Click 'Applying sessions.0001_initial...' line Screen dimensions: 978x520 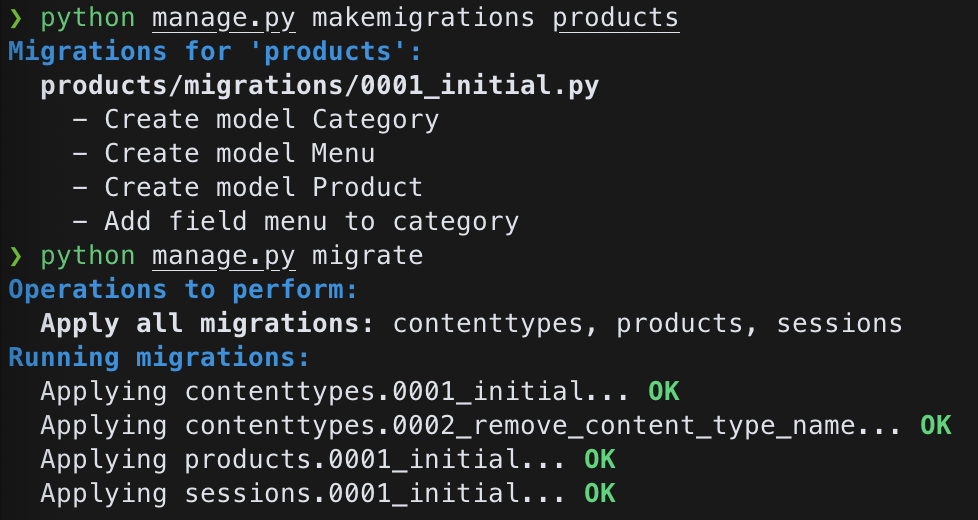[304, 493]
